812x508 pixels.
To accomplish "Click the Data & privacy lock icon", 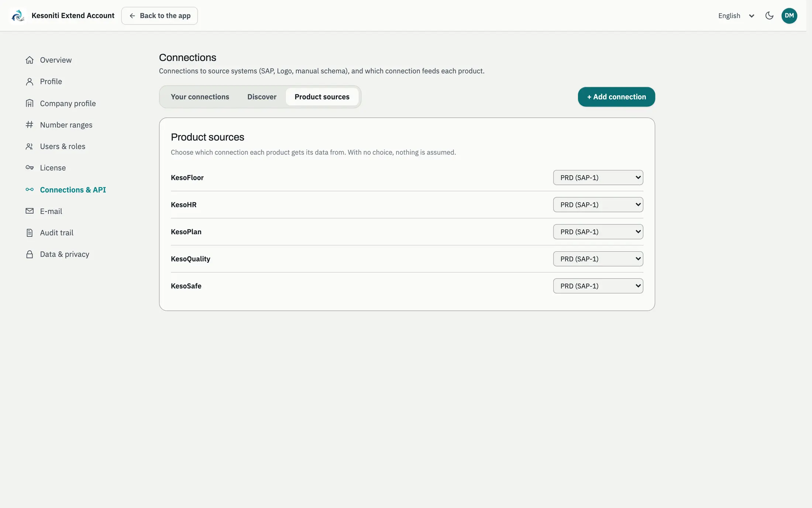I will tap(30, 254).
